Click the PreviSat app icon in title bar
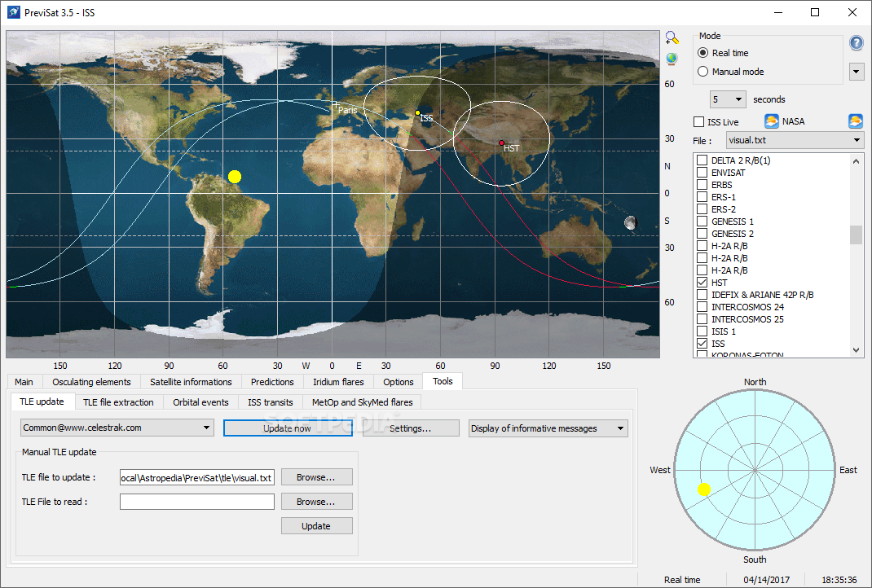Viewport: 872px width, 588px height. (13, 12)
